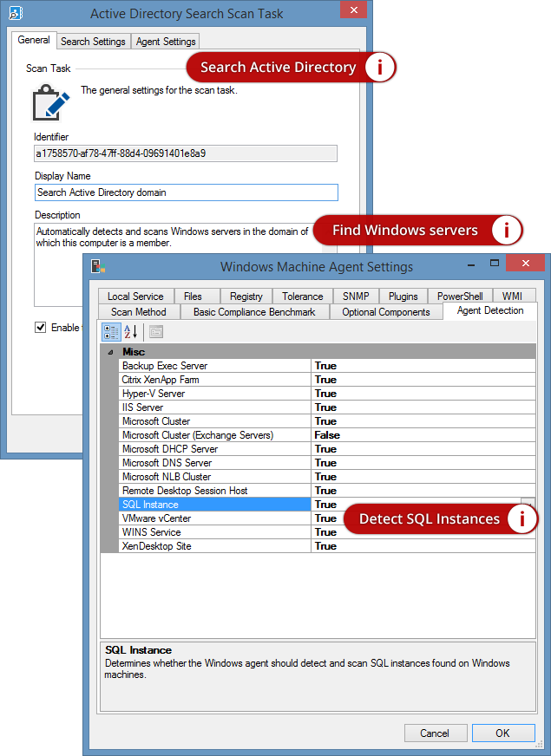The height and width of the screenshot is (756, 551).
Task: Switch to the Search Settings tab
Action: [94, 42]
